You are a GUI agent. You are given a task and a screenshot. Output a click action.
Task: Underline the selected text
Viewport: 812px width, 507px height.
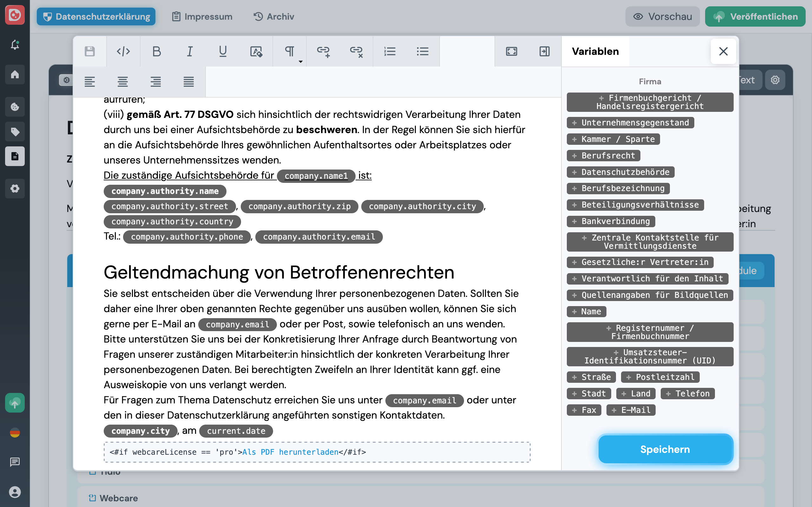pos(222,52)
